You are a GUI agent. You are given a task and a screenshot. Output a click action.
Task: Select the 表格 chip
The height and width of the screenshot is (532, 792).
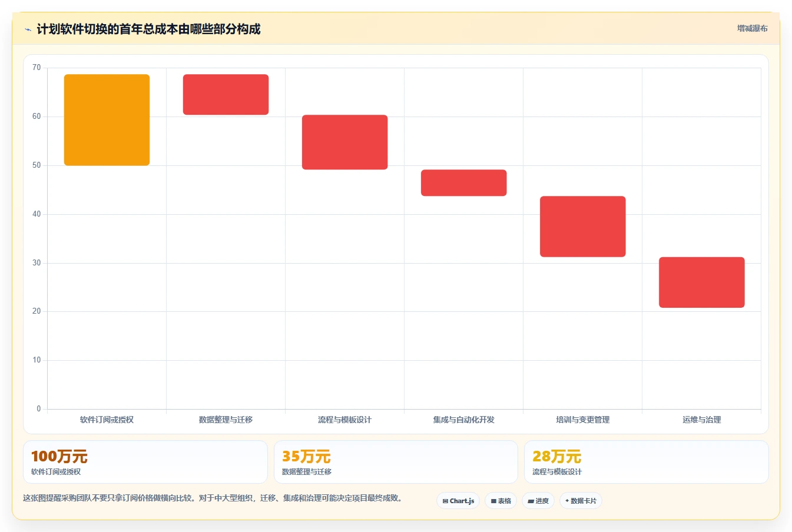point(501,501)
